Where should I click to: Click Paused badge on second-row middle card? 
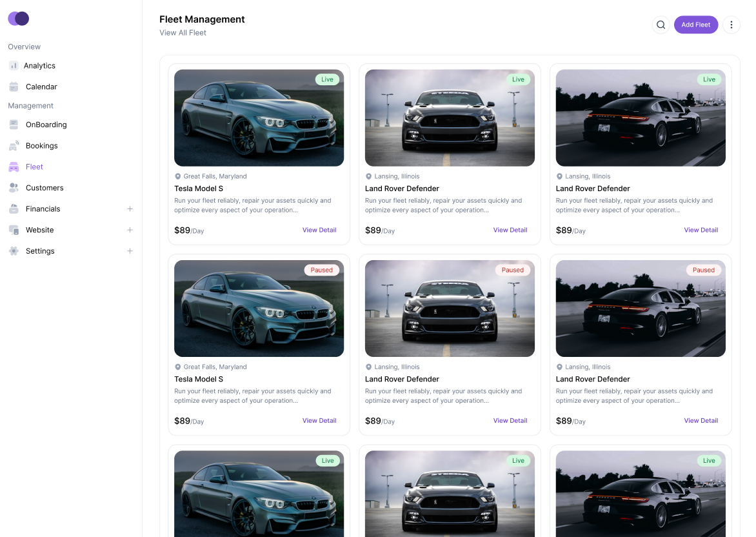tap(513, 270)
